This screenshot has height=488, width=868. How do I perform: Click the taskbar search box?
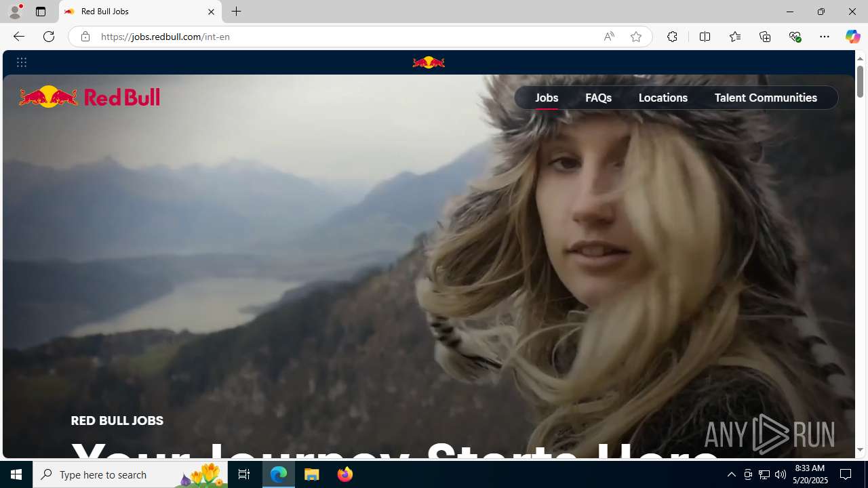[130, 474]
